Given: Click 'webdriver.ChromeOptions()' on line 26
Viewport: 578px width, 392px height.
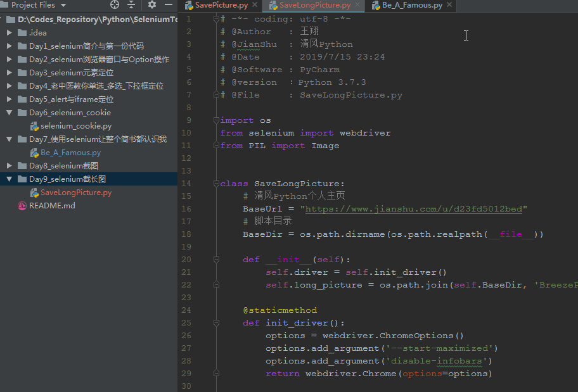Looking at the screenshot, I should point(393,336).
